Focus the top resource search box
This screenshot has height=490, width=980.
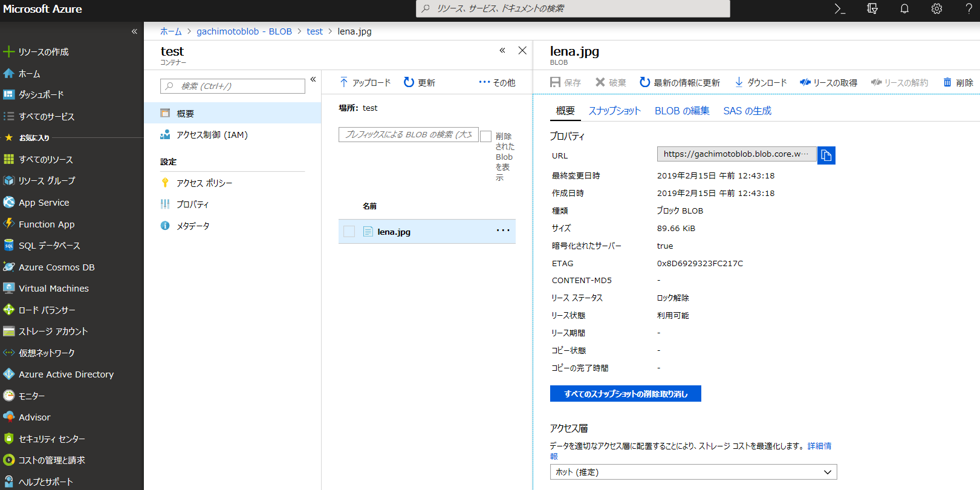[x=573, y=8]
